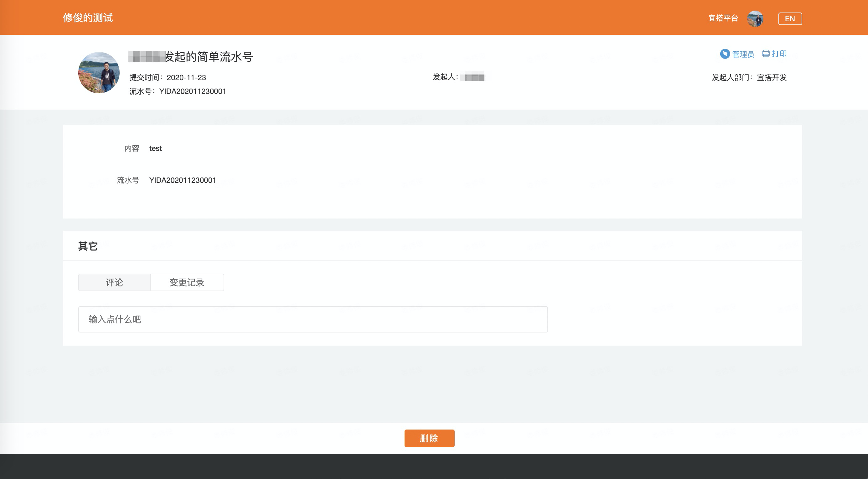Click the 发起人部门 value 宜搭开发

(771, 77)
